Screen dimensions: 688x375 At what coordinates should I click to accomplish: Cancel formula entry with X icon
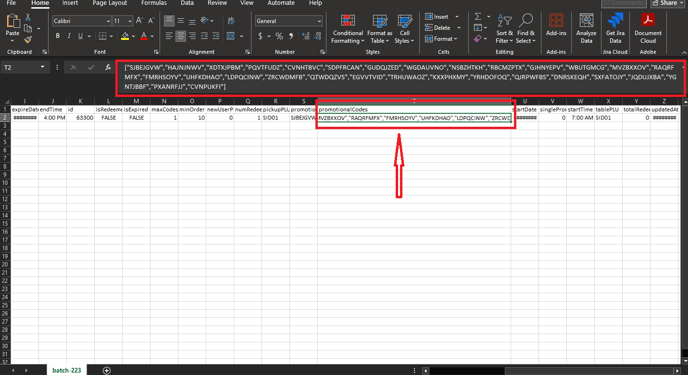[x=73, y=68]
